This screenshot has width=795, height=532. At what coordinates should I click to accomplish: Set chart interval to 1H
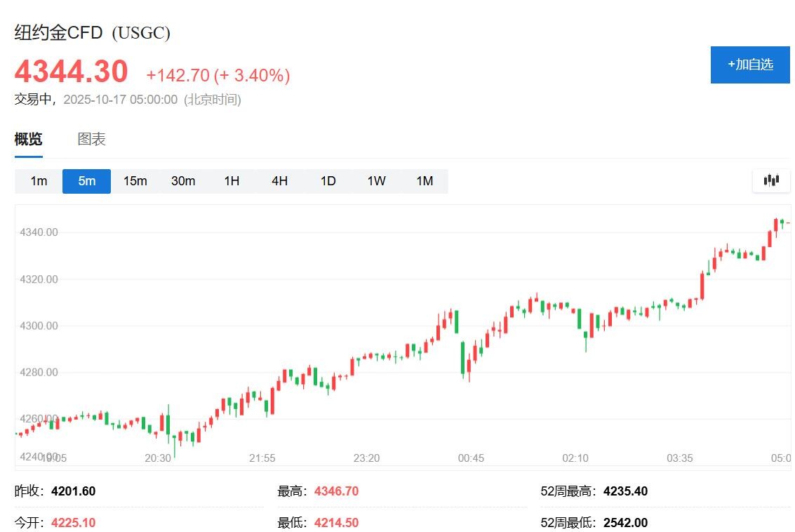(232, 181)
